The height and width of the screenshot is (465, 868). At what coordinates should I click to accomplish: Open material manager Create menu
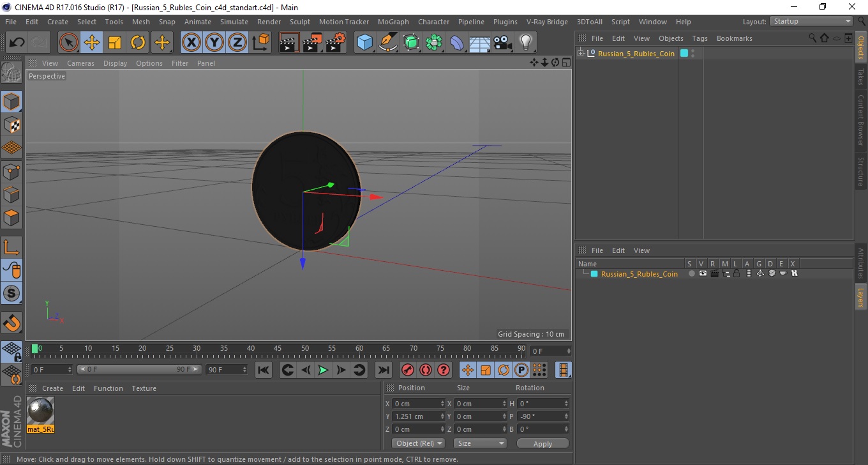click(52, 388)
